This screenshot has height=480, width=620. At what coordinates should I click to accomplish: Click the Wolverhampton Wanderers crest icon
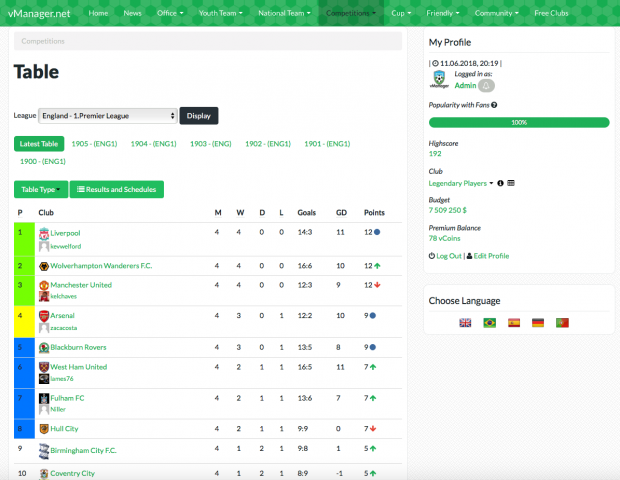(x=44, y=266)
